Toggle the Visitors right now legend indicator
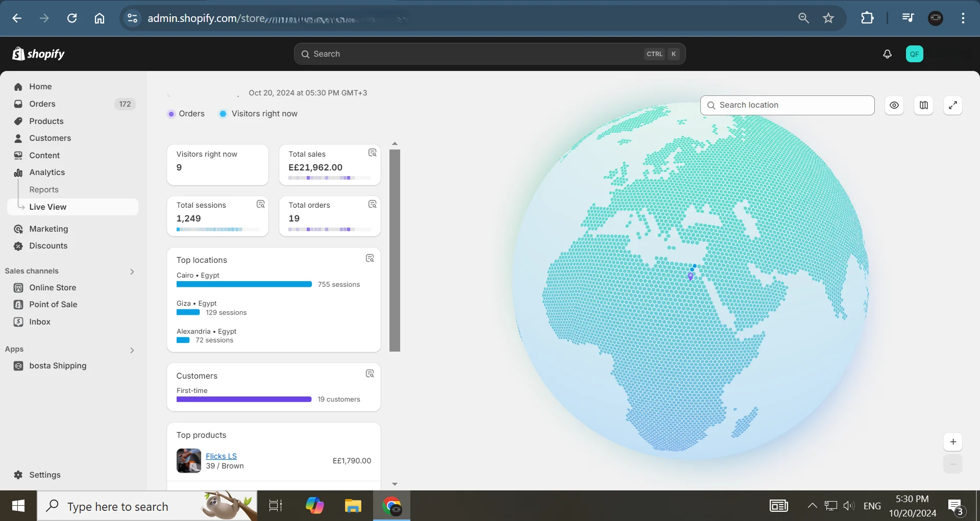Screen dimensions: 980x521 pos(223,114)
